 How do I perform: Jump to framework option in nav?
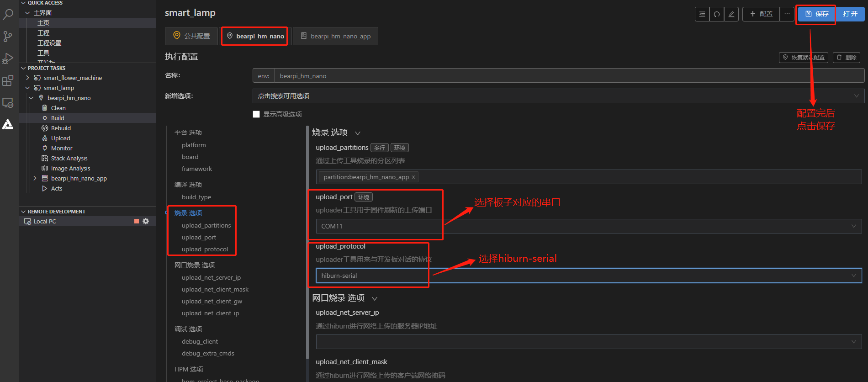click(x=197, y=169)
